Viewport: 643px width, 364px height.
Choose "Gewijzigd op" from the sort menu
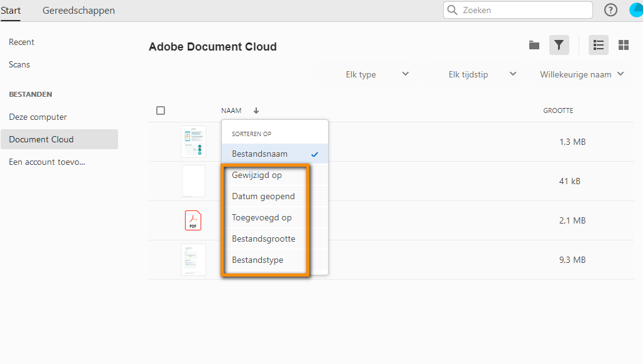tap(257, 175)
